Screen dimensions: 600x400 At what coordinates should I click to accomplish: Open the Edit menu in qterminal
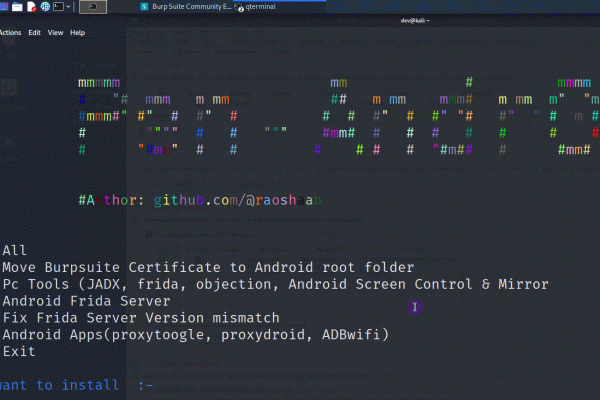(x=34, y=33)
